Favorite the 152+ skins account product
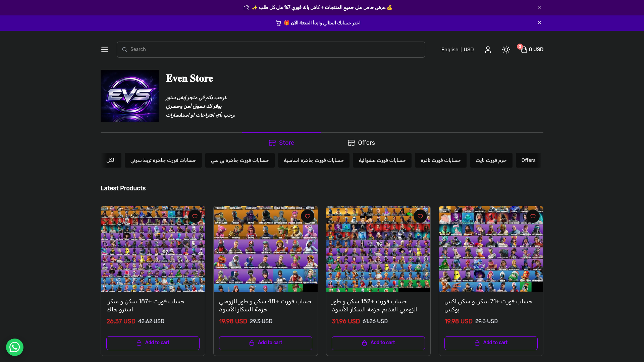 click(x=420, y=216)
